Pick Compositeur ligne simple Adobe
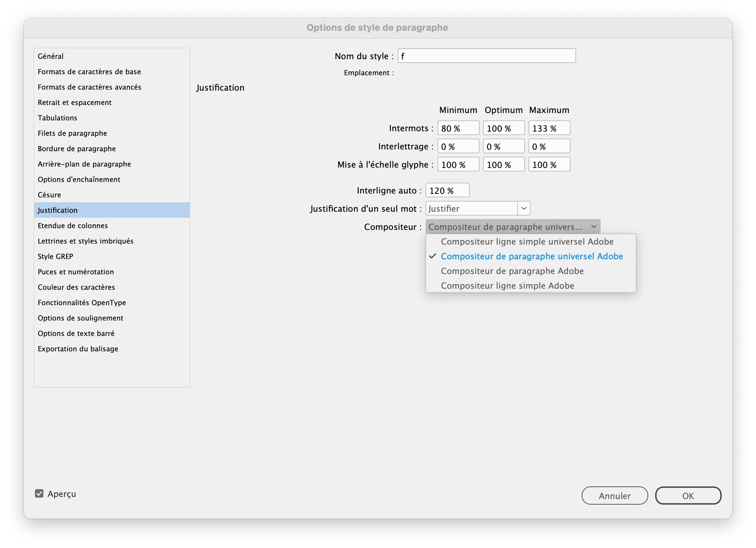Image resolution: width=756 pixels, height=548 pixels. [507, 286]
